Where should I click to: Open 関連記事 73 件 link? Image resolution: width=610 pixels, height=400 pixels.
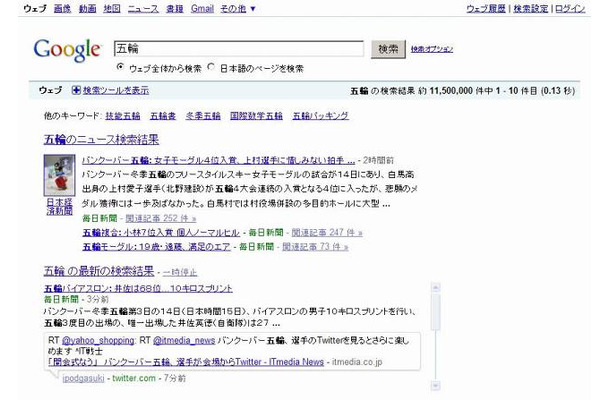coord(315,247)
